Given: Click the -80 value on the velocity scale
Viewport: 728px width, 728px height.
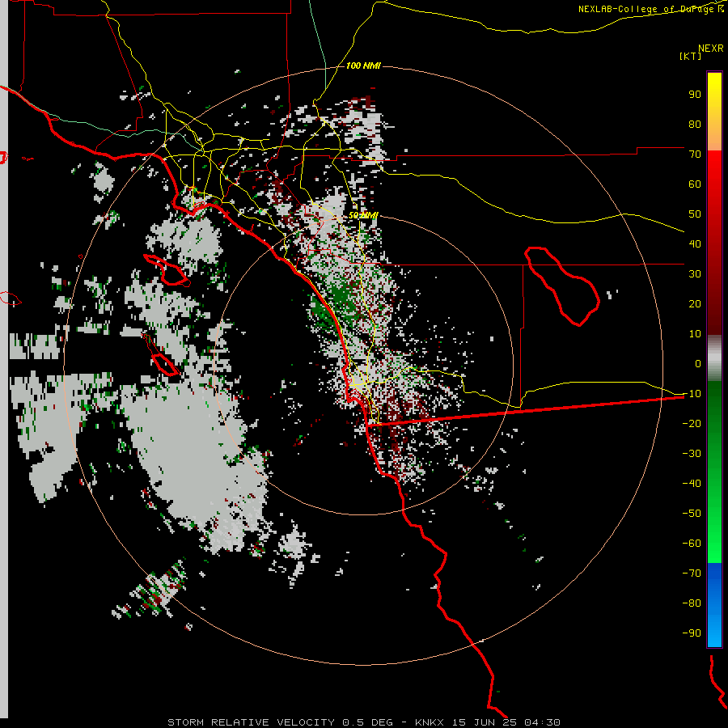Looking at the screenshot, I should click(x=692, y=603).
